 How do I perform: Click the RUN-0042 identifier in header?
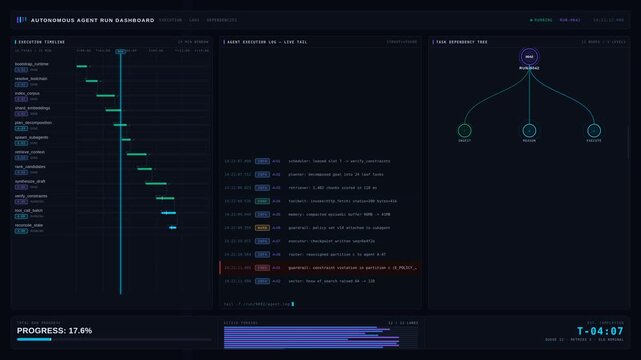click(x=570, y=20)
